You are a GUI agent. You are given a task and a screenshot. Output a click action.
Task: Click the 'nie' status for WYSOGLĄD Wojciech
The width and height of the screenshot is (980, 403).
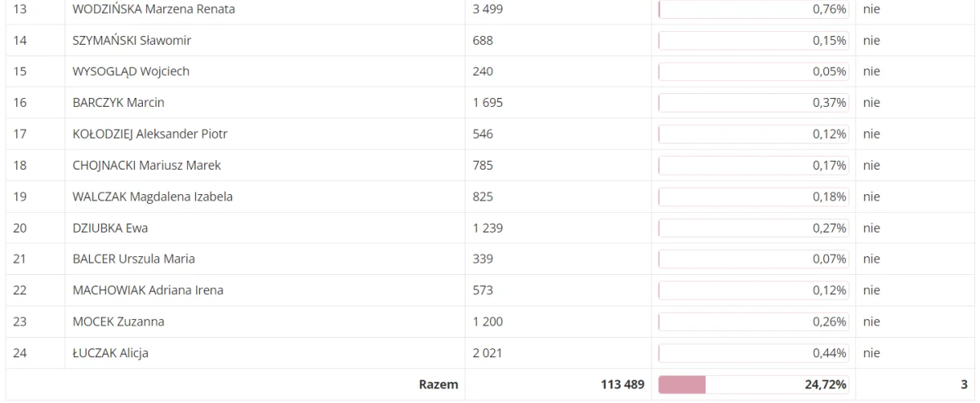[x=871, y=71]
